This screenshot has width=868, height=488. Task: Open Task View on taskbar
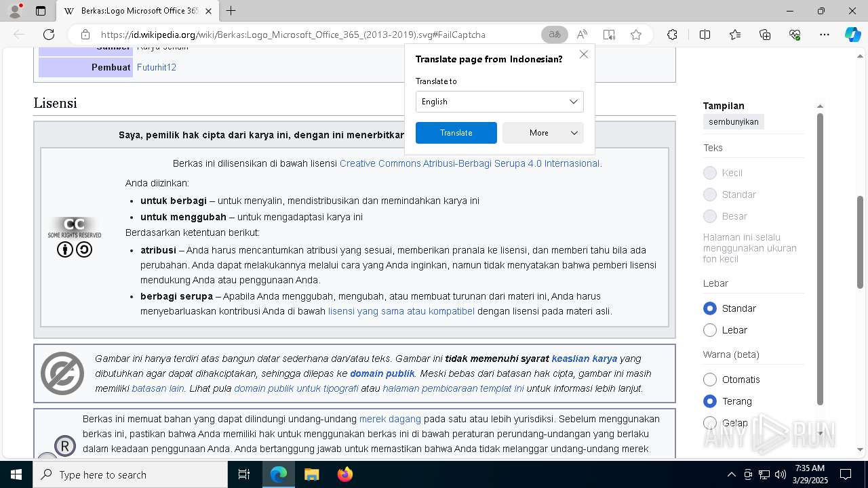tap(244, 474)
